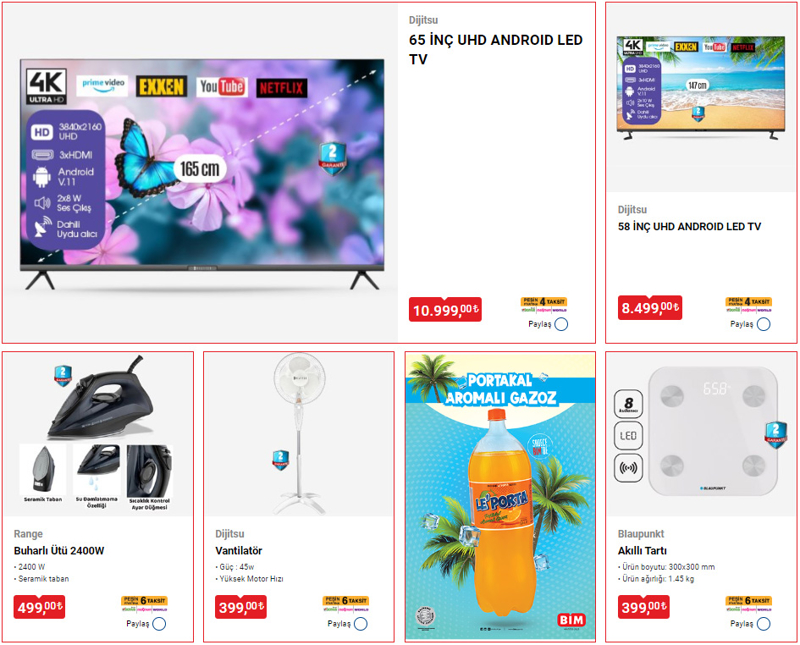The image size is (800, 645).
Task: Click the Akıllı Tartı product title
Action: click(642, 551)
